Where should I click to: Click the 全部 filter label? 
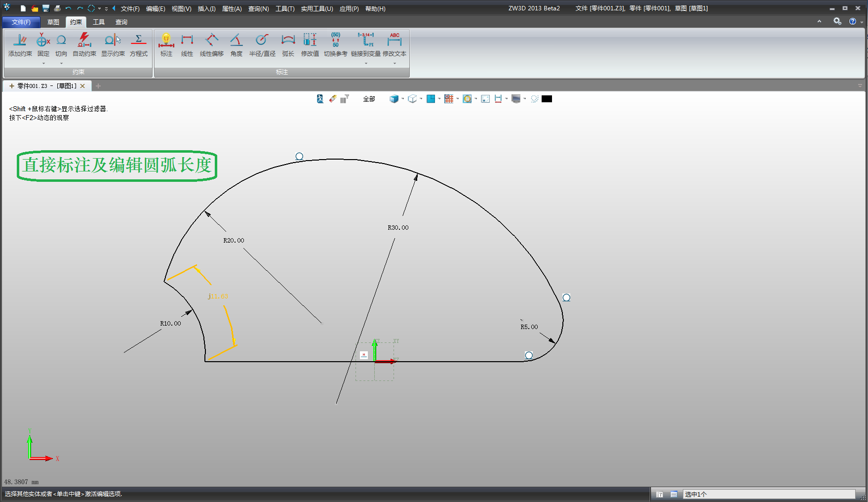point(369,99)
